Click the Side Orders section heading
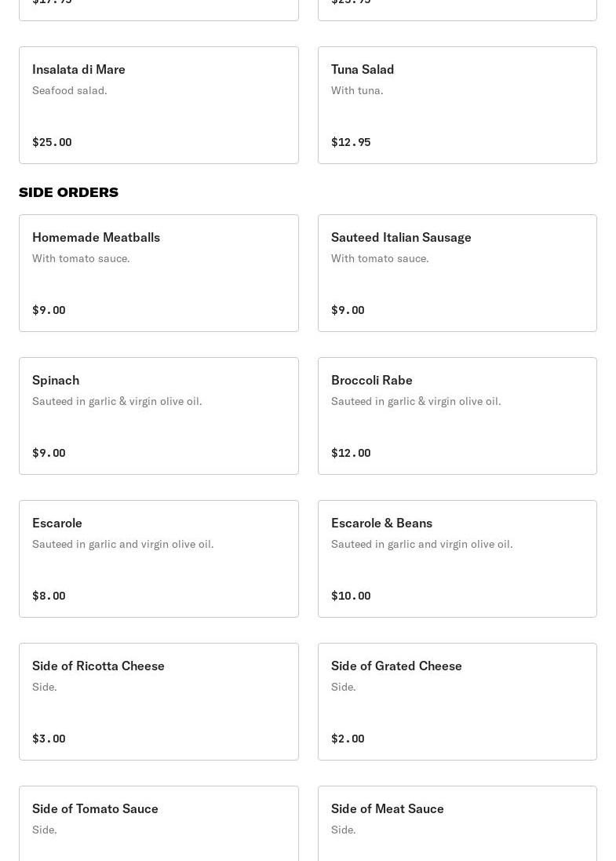This screenshot has width=616, height=861. [x=68, y=192]
